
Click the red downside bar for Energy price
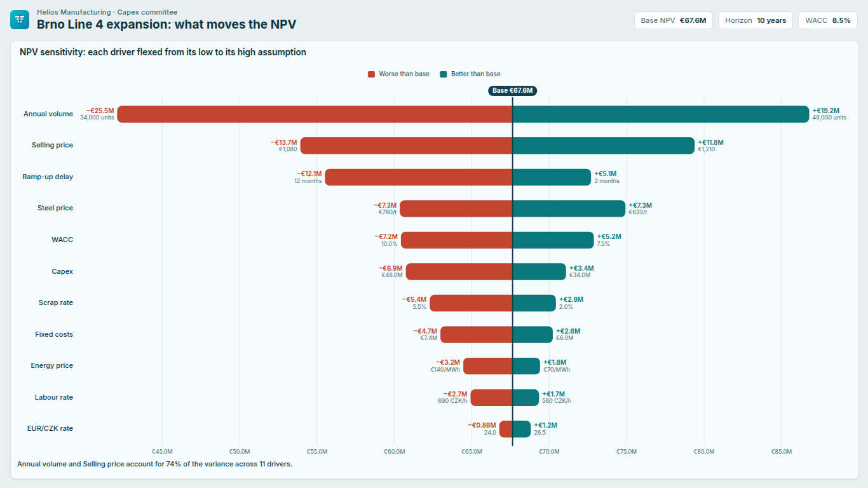pos(487,366)
